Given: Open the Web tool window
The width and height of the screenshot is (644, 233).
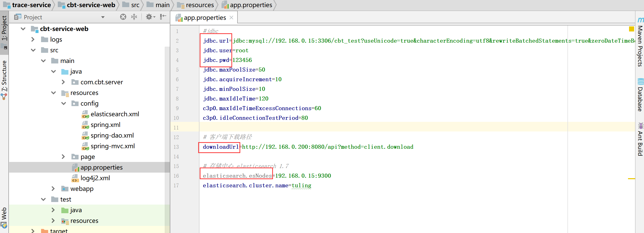Looking at the screenshot, I should [x=4, y=218].
